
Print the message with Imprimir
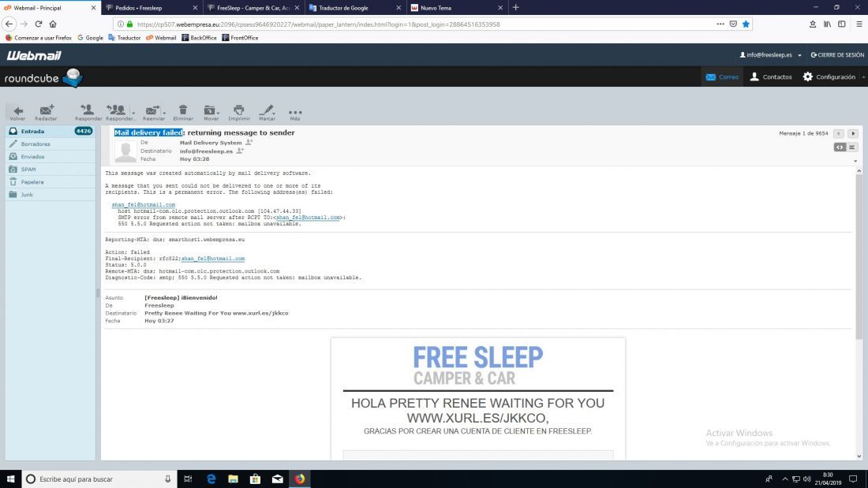tap(238, 113)
